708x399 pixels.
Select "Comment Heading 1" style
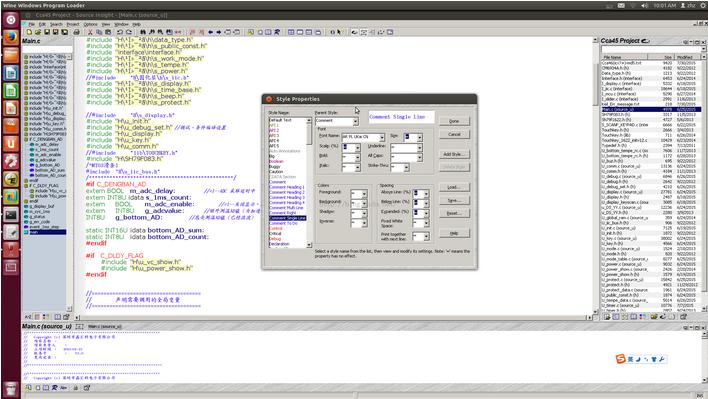287,187
